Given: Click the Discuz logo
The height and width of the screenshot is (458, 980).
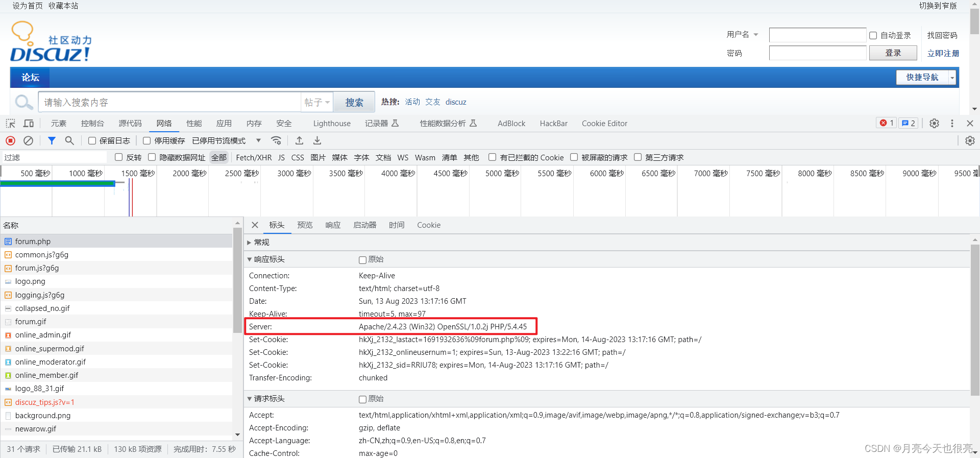Looking at the screenshot, I should [51, 42].
